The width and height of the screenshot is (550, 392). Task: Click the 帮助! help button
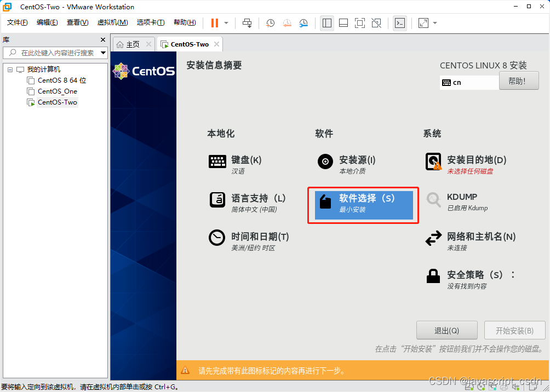[x=519, y=81]
